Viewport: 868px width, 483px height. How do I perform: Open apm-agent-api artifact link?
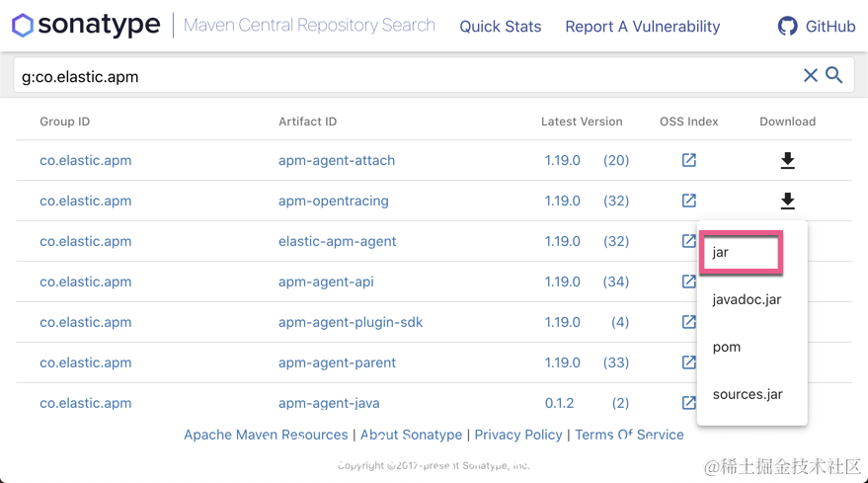click(x=326, y=282)
